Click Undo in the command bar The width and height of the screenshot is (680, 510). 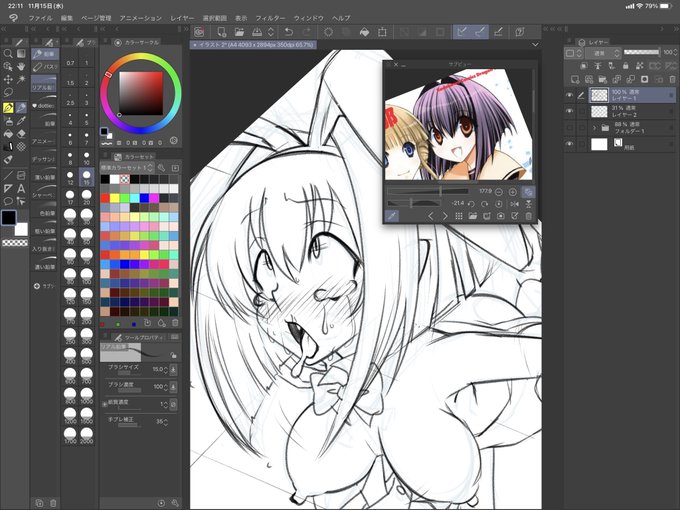pos(289,32)
